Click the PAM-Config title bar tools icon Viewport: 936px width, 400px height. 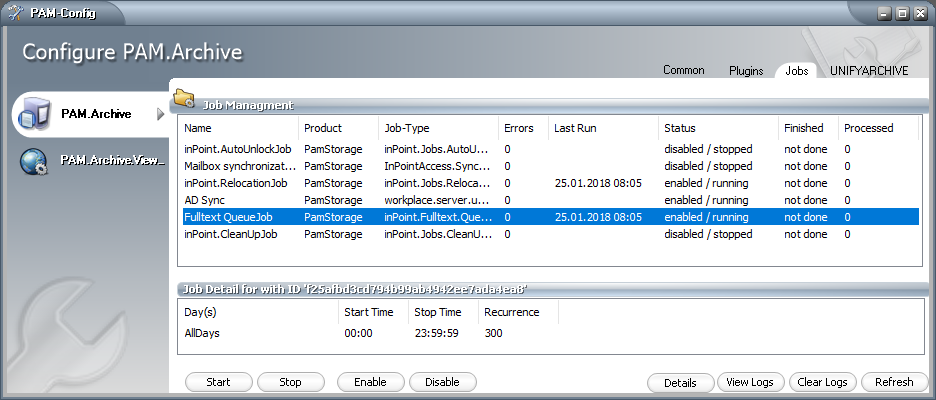[x=16, y=12]
